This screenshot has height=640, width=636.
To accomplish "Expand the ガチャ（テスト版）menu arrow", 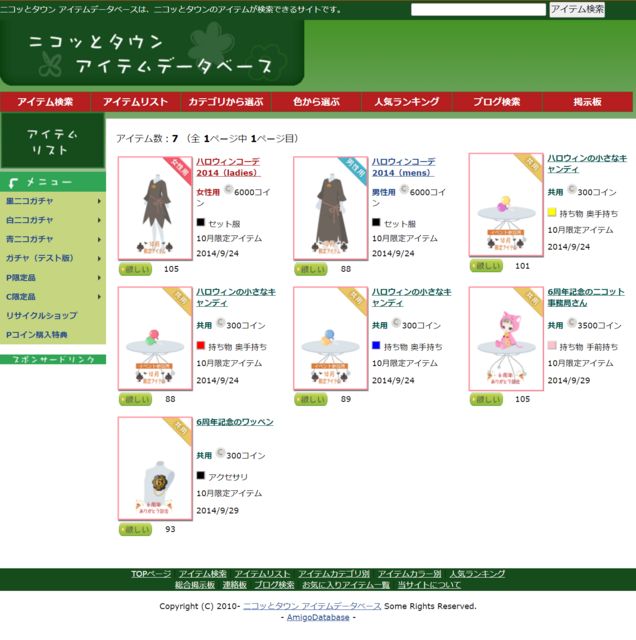I will pos(99,258).
